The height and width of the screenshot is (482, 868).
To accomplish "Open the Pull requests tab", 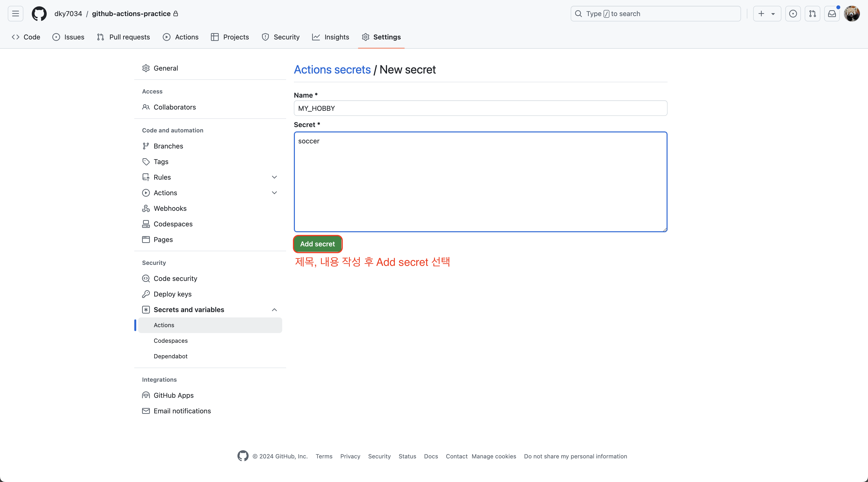I will pyautogui.click(x=123, y=37).
